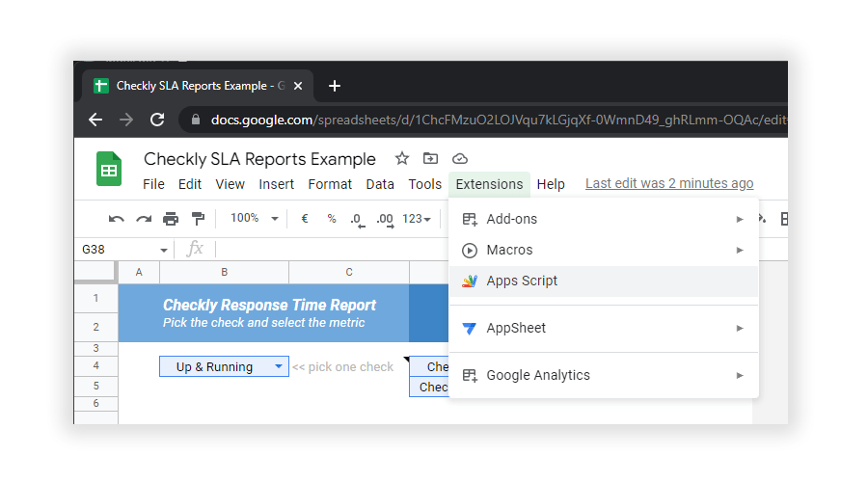The image size is (868, 482).
Task: Expand the Macros submenu
Action: pos(740,250)
